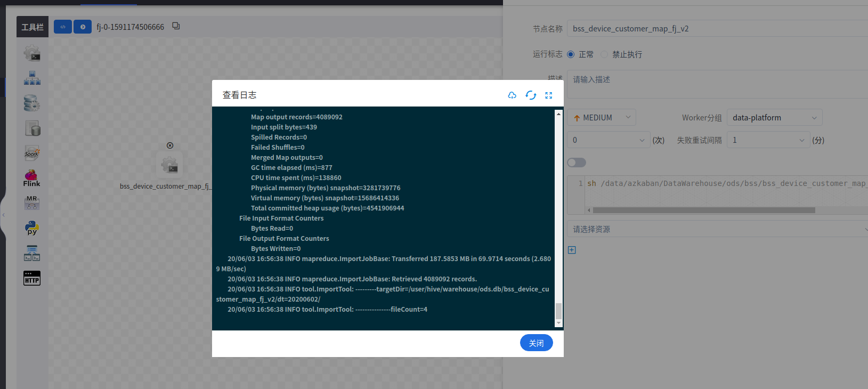Click the 'Input split bytes=439' log line

(x=284, y=127)
